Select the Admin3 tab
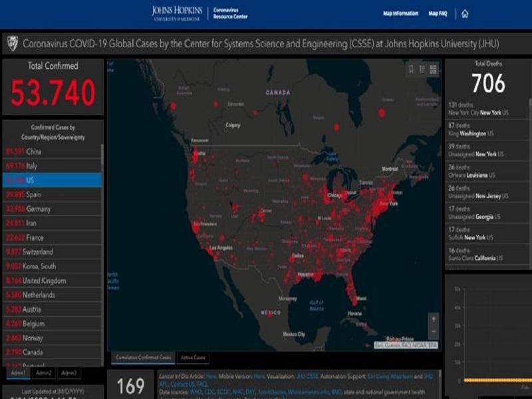This screenshot has width=532, height=399. (x=69, y=373)
